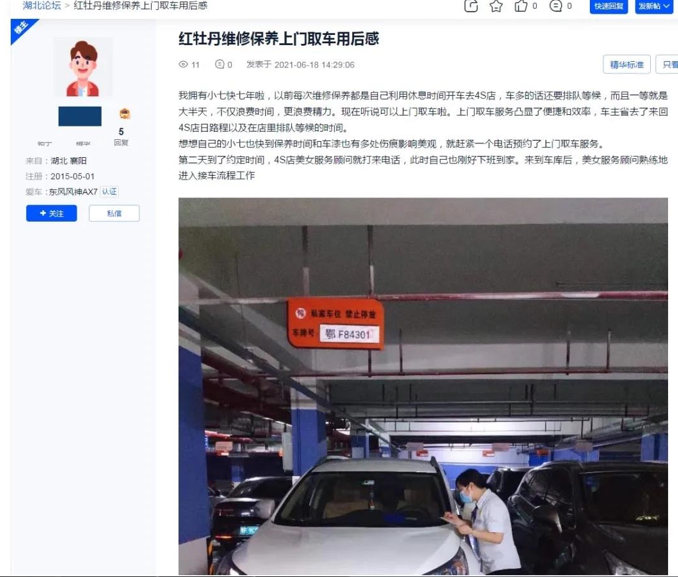
Task: Go to 湖北论坛 breadcrumb link
Action: coord(42,6)
